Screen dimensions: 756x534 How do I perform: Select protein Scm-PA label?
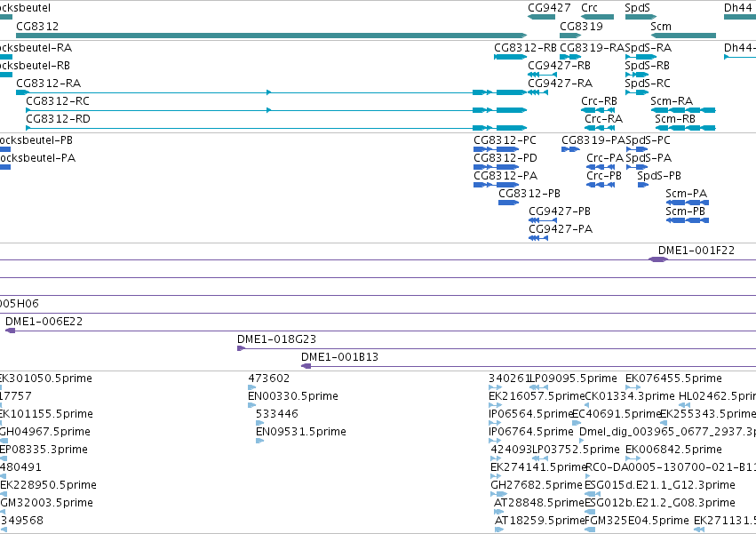[687, 194]
